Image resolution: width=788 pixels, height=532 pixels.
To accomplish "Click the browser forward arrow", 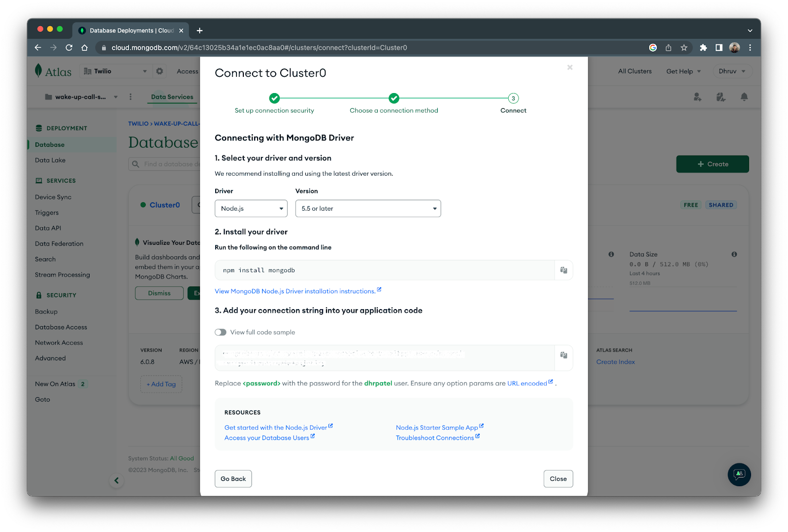I will click(x=54, y=48).
